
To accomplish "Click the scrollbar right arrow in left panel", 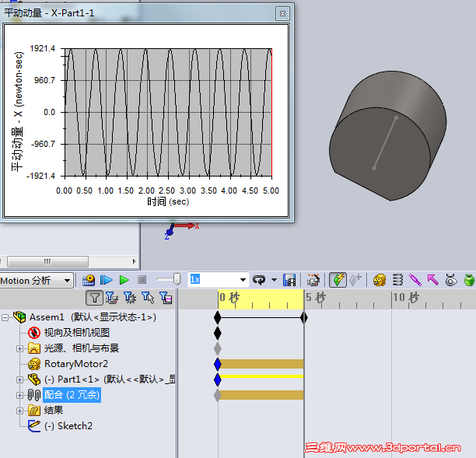I will tap(134, 261).
